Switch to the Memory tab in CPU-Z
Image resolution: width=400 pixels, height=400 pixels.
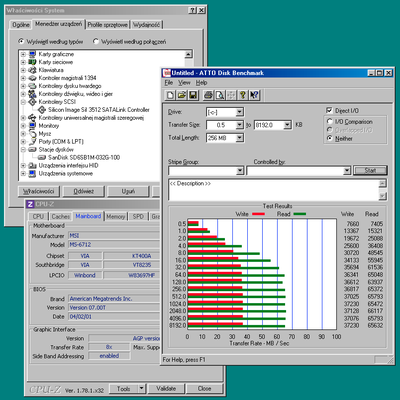point(115,217)
